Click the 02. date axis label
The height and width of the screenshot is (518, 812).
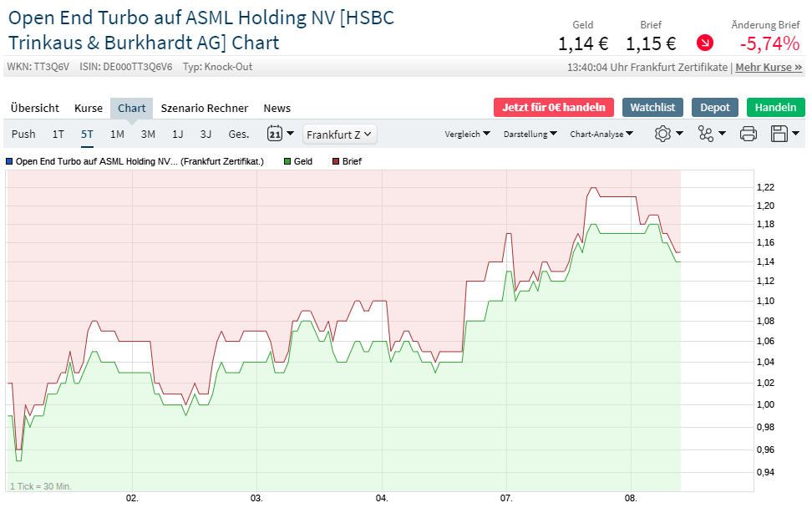[132, 498]
